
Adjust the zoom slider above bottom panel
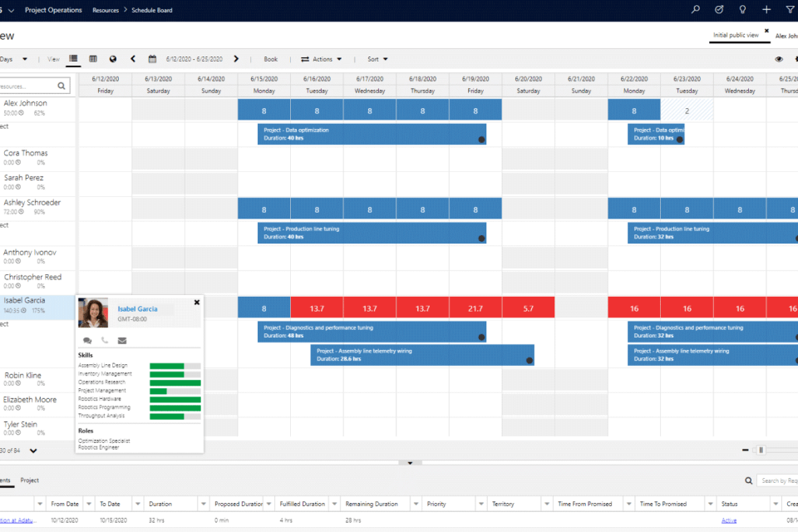(759, 450)
